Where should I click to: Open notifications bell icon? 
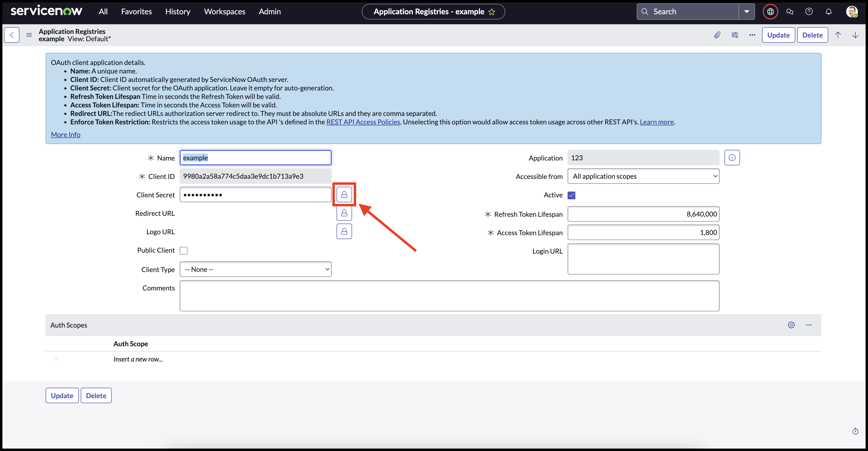pyautogui.click(x=828, y=12)
